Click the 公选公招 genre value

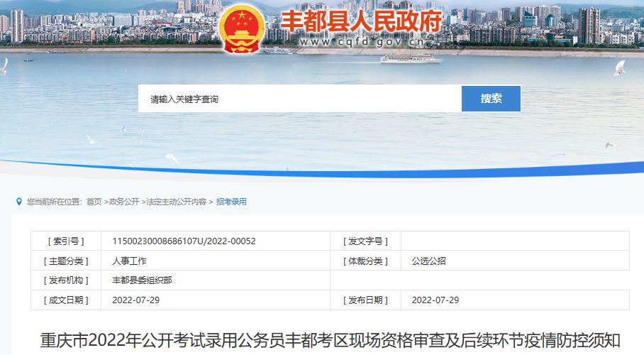pos(429,261)
